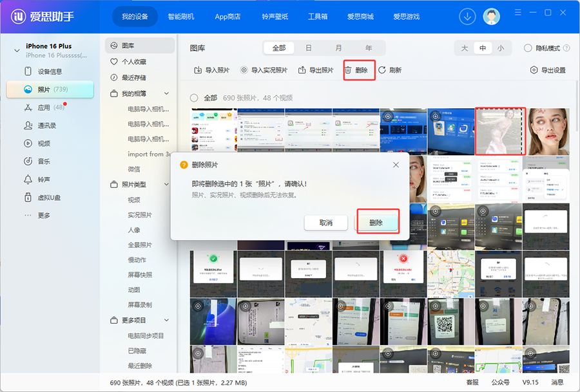Open 导出设置 export settings
Image resolution: width=580 pixels, height=392 pixels.
pos(548,70)
